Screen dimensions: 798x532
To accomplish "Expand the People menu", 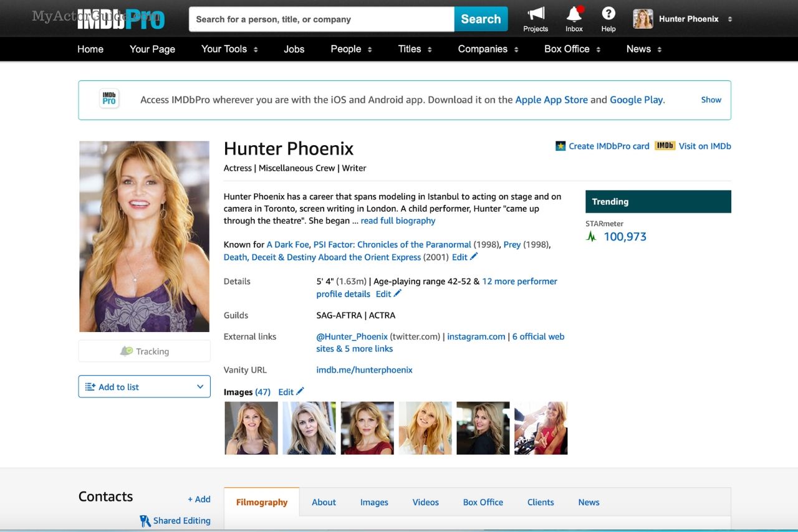I will (352, 49).
